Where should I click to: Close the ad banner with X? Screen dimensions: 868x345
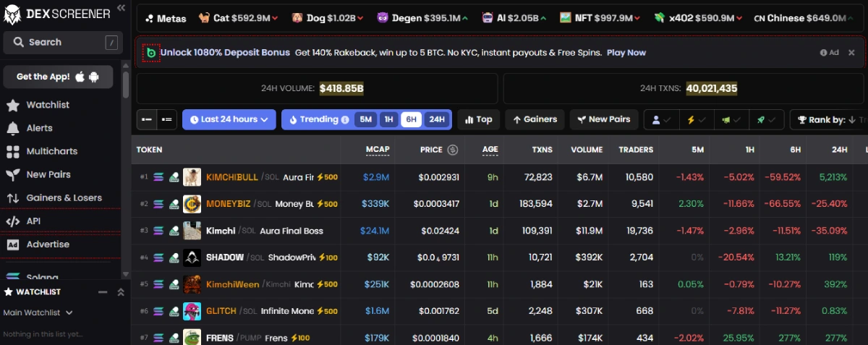(x=851, y=53)
